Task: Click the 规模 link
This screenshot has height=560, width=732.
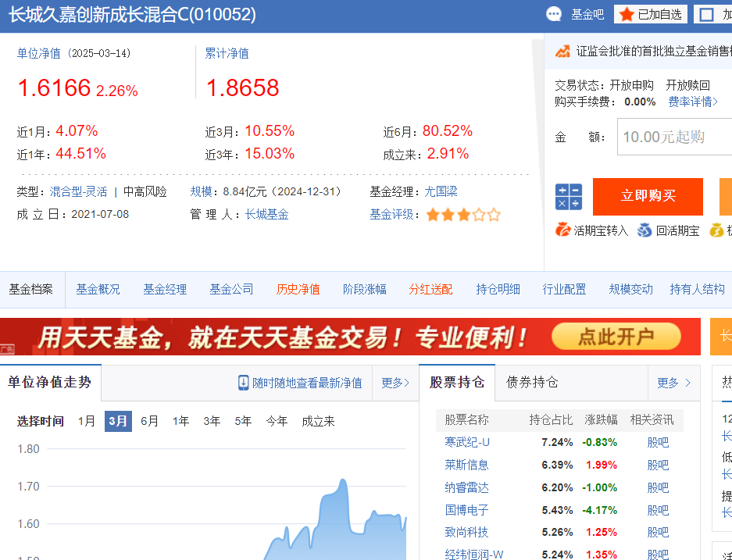Action: pos(202,192)
